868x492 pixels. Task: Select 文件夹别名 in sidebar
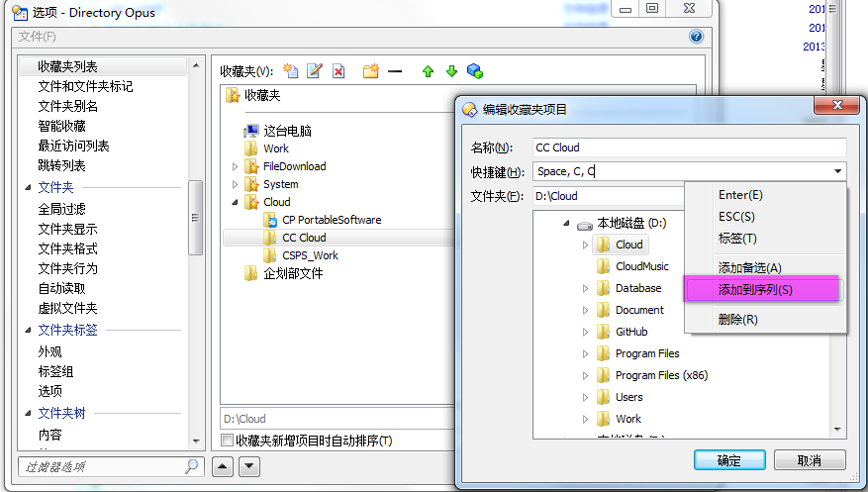[x=67, y=106]
